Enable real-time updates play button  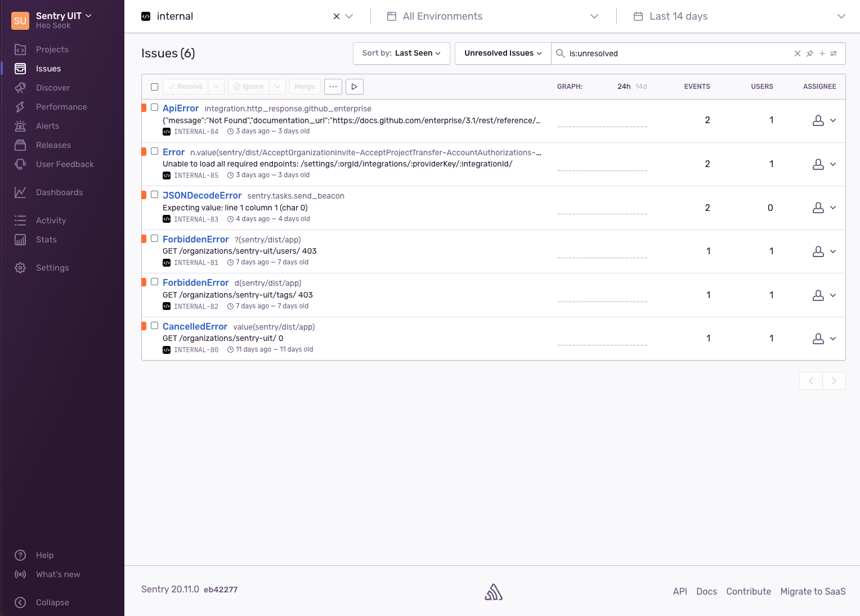click(x=355, y=87)
